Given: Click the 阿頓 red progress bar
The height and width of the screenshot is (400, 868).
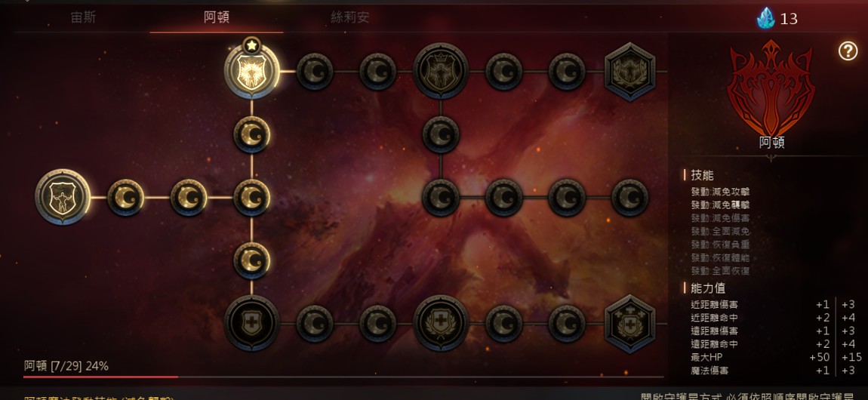Looking at the screenshot, I should pos(343,377).
